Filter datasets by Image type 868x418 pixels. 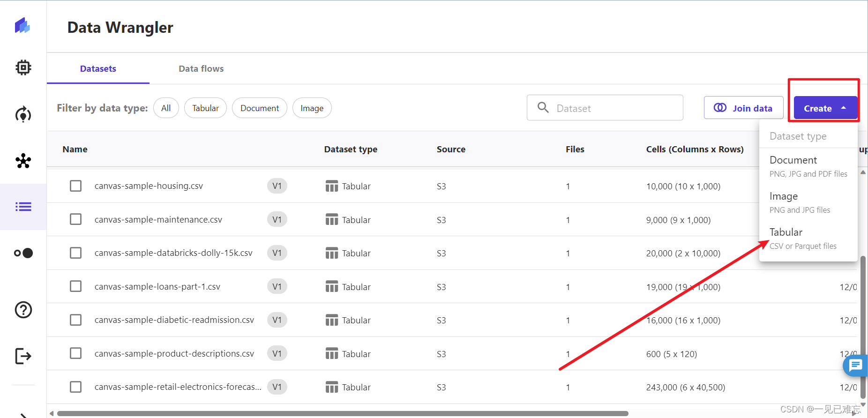pyautogui.click(x=312, y=108)
